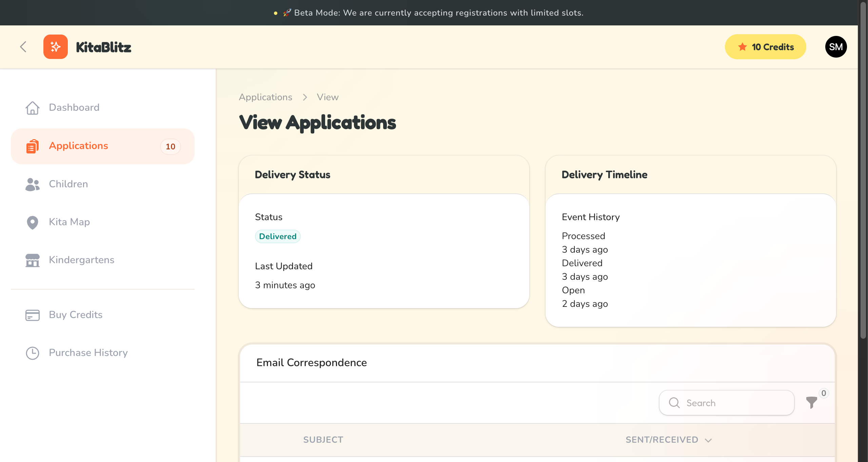868x462 pixels.
Task: Click the 10 Credits button
Action: click(x=765, y=47)
